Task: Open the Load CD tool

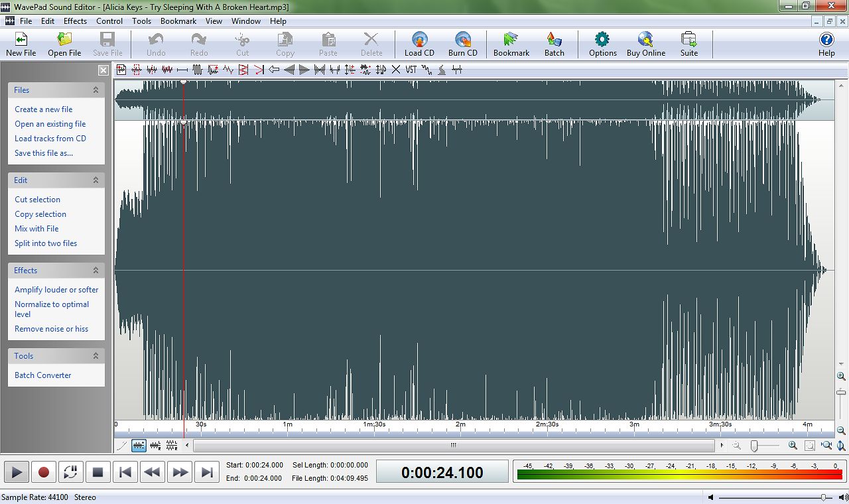Action: pyautogui.click(x=419, y=42)
